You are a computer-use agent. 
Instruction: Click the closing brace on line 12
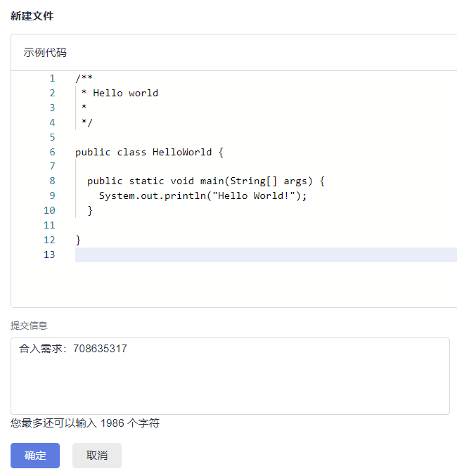pos(78,240)
